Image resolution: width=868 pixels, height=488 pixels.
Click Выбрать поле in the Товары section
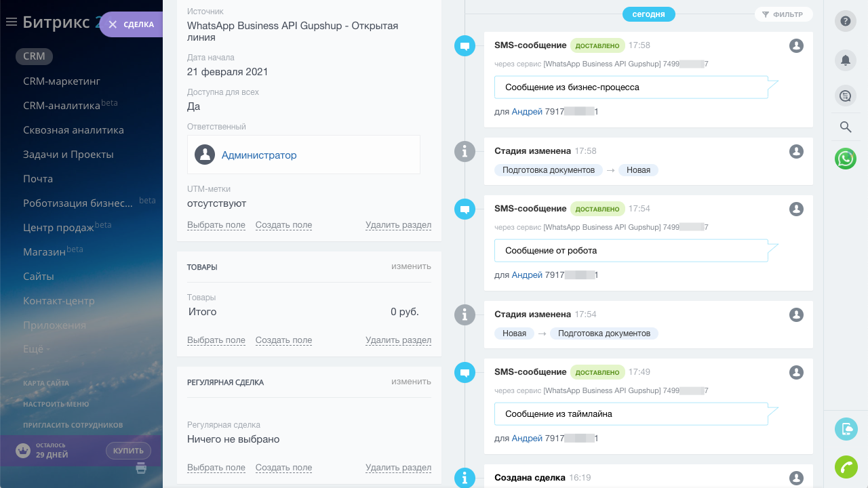point(216,340)
